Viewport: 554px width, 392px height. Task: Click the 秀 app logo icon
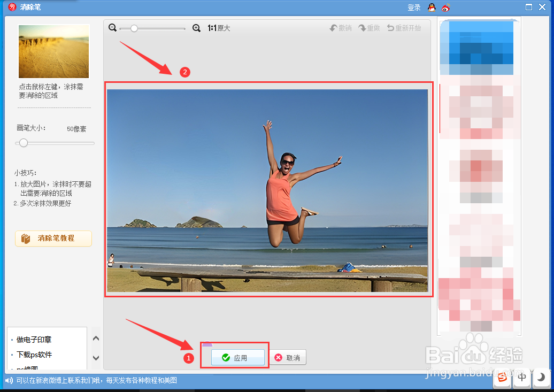(12, 7)
